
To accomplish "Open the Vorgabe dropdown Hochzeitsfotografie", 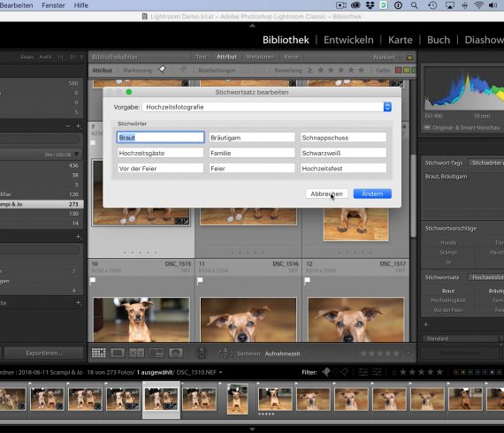I will point(267,107).
